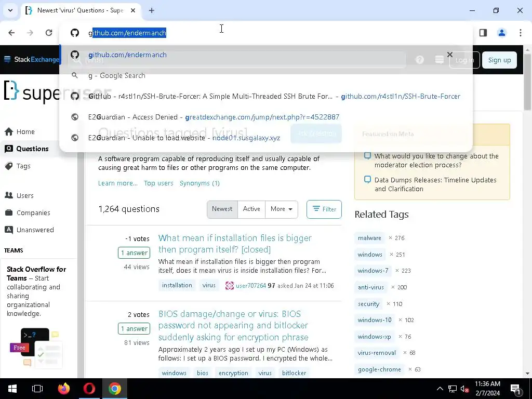Open the windows-7 related tag
Image resolution: width=532 pixels, height=399 pixels.
(373, 271)
